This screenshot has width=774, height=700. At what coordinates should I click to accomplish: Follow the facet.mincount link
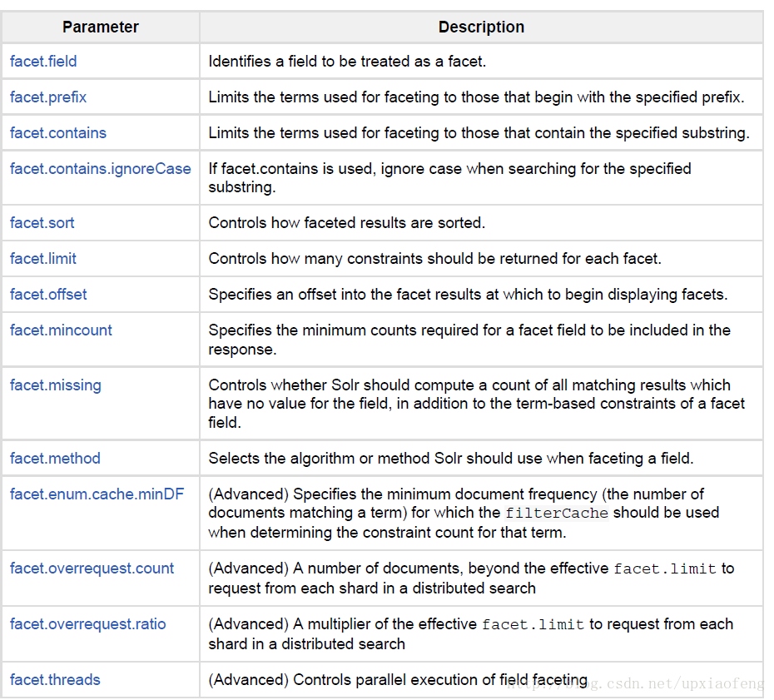click(x=61, y=330)
